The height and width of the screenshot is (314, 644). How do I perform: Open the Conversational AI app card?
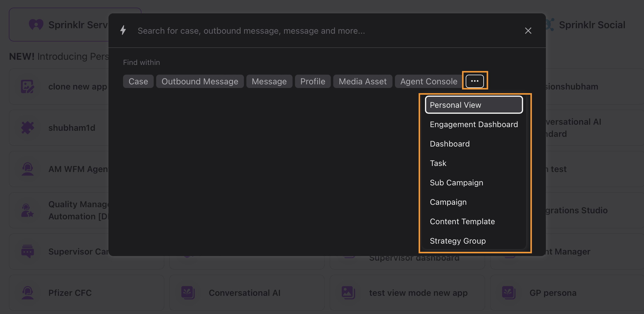247,293
